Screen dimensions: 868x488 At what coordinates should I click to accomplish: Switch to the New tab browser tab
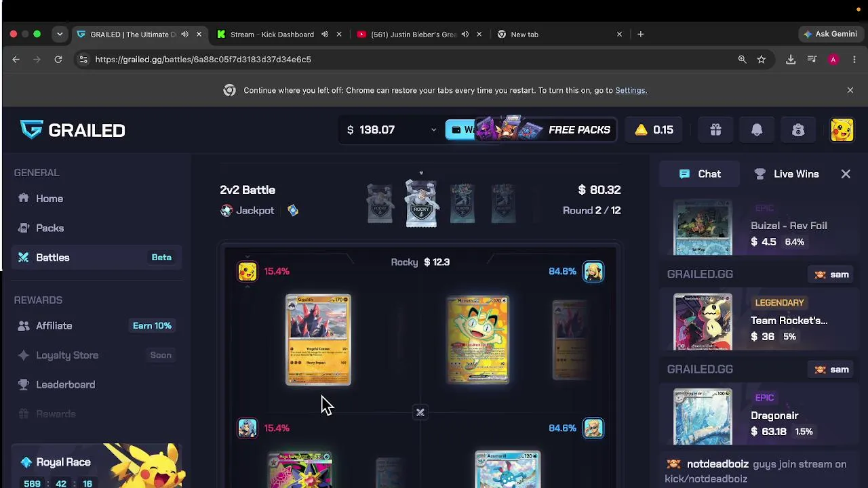(x=524, y=35)
